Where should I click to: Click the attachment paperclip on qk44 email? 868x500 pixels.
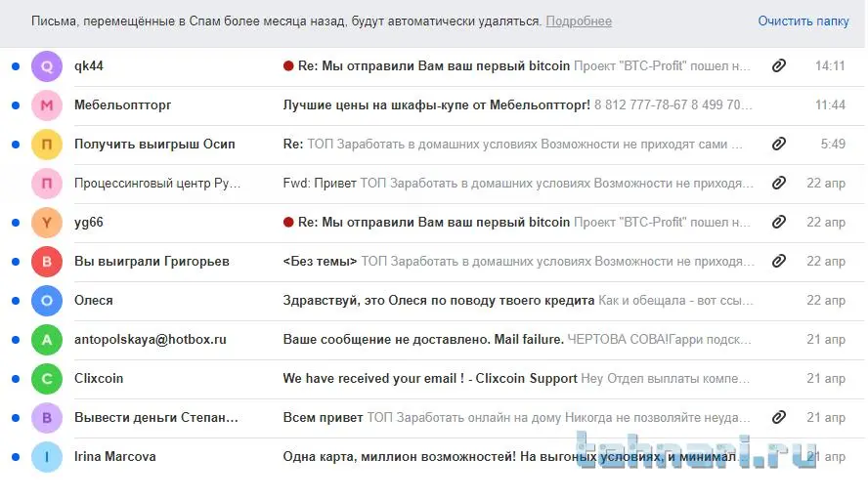coord(779,66)
